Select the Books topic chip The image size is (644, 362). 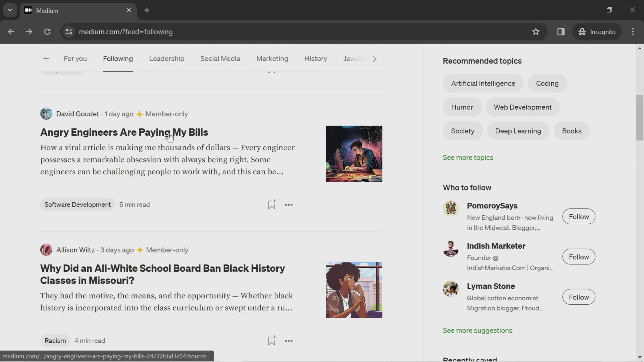(572, 131)
